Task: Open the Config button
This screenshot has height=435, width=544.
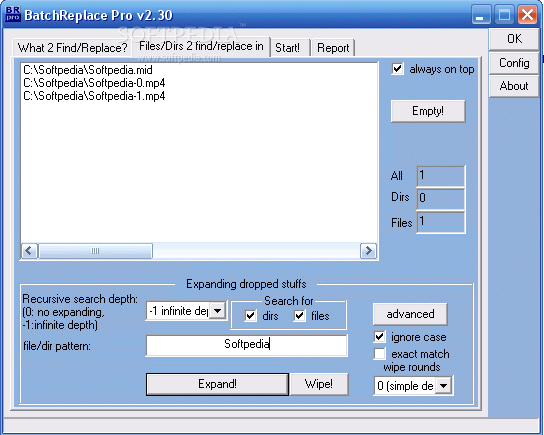Action: click(514, 63)
